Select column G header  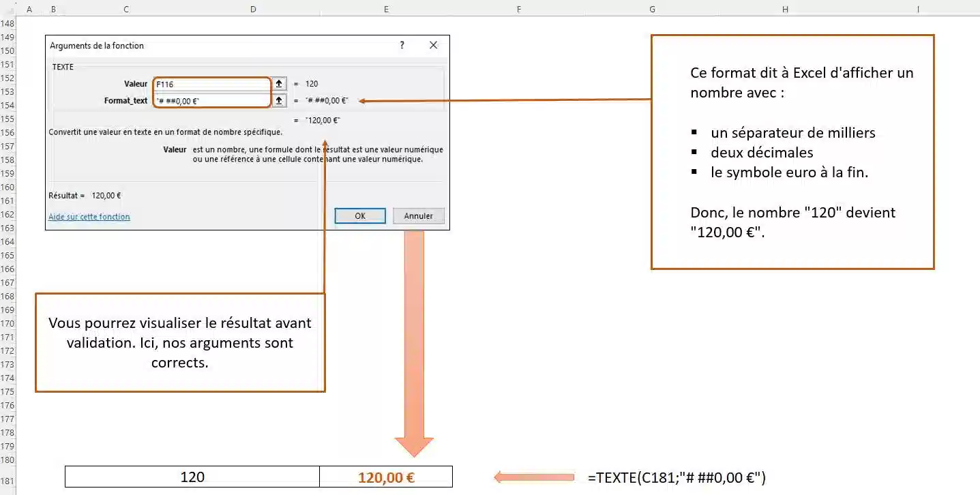tap(652, 9)
